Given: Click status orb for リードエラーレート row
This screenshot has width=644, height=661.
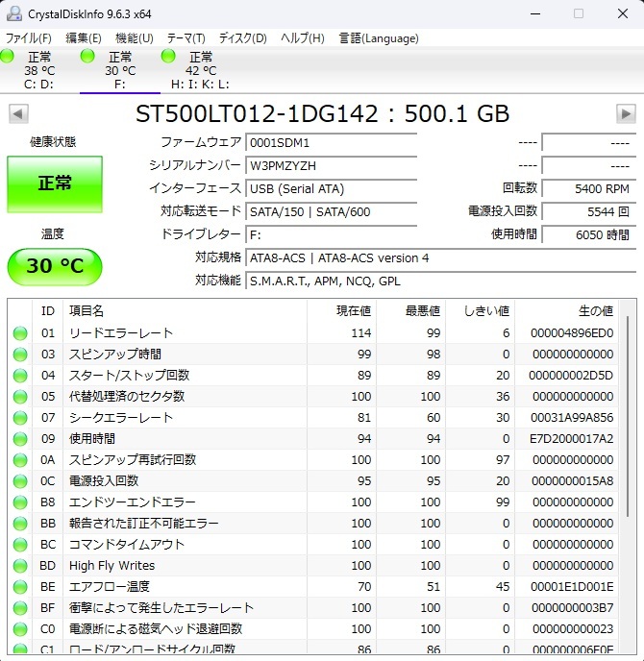Looking at the screenshot, I should tap(20, 333).
